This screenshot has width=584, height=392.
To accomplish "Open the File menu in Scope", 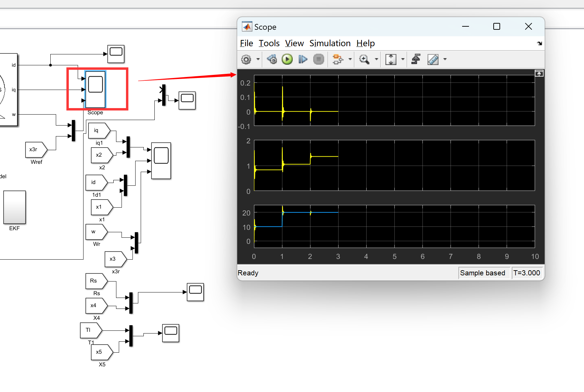I will (246, 43).
